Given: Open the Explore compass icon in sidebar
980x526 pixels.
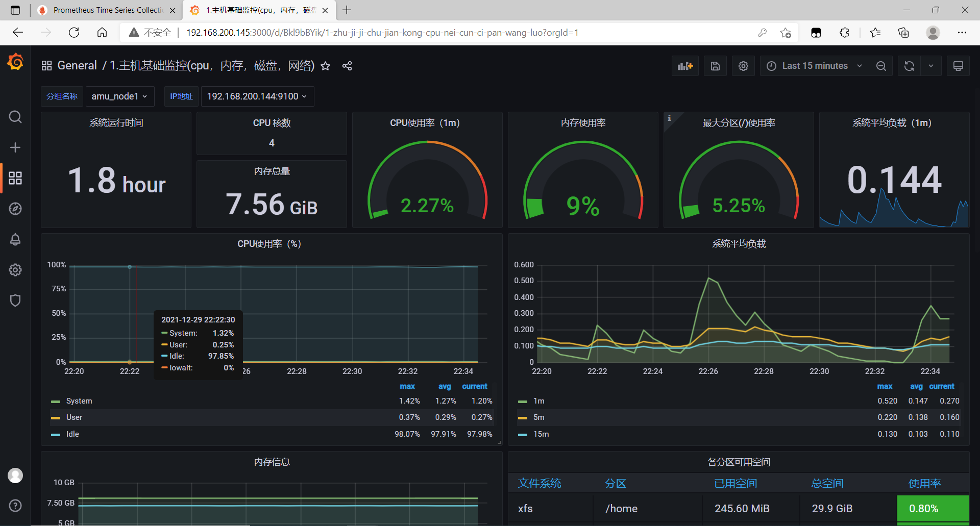Looking at the screenshot, I should [15, 209].
